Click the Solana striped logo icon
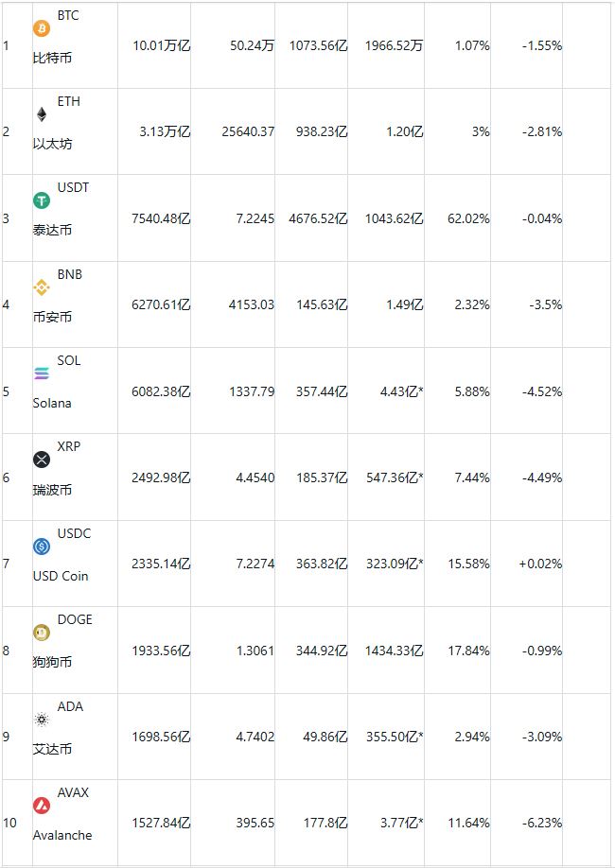Image resolution: width=615 pixels, height=868 pixels. pyautogui.click(x=42, y=373)
